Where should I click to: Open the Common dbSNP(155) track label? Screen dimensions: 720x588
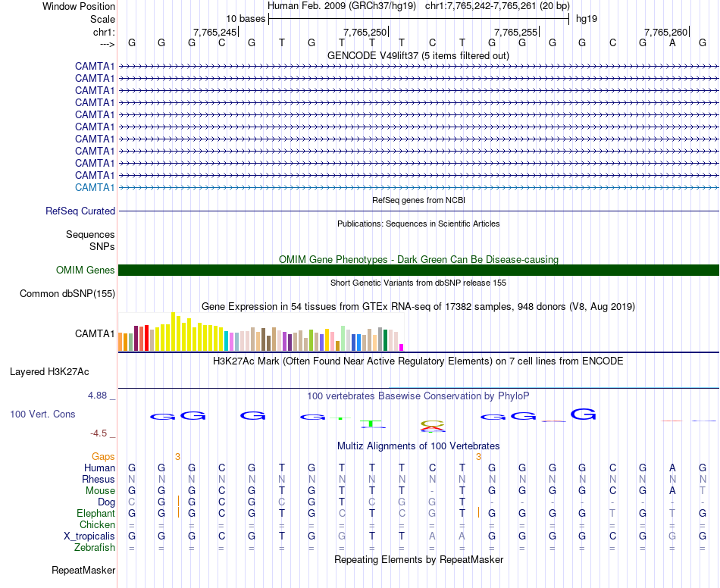tap(67, 294)
